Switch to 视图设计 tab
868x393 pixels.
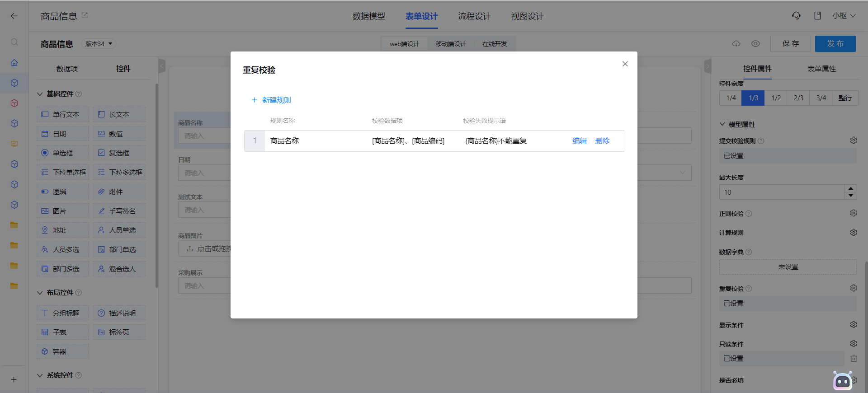click(x=528, y=16)
